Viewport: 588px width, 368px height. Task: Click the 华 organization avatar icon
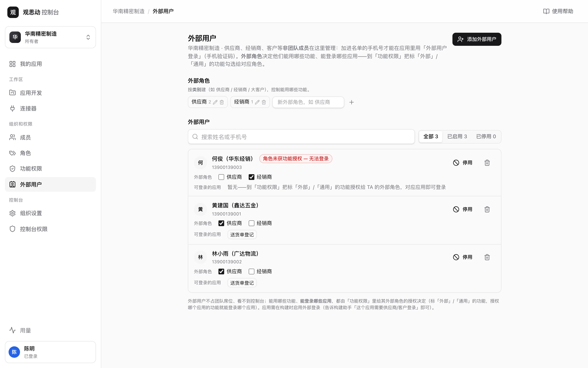15,37
